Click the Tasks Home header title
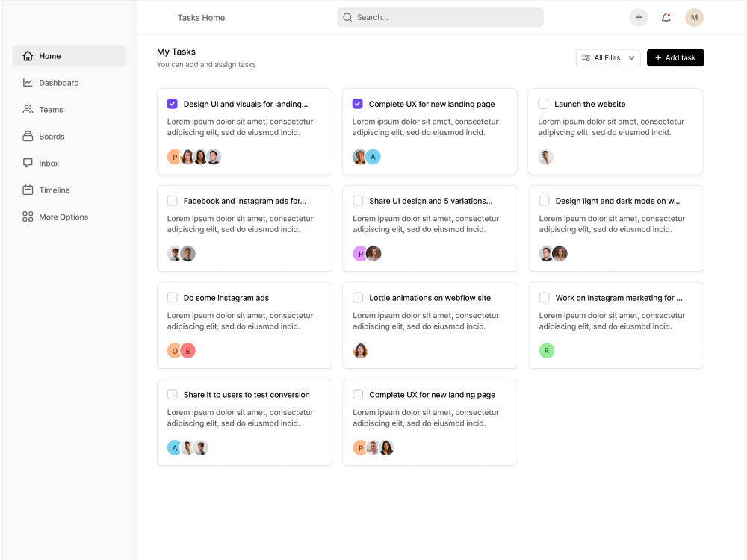 pyautogui.click(x=201, y=18)
